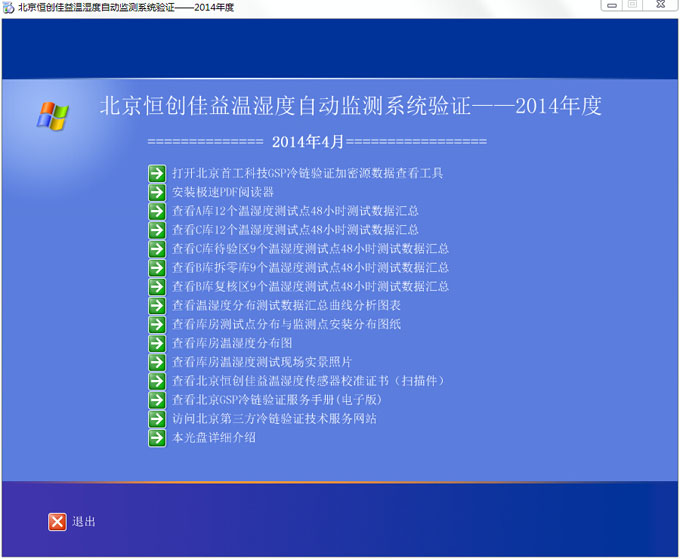Click green arrow beside 曲线分析图表 entry
Screen dimensions: 680x559
(157, 306)
